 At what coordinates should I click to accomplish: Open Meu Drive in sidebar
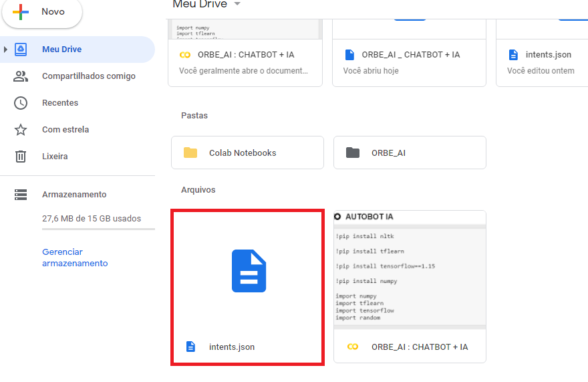click(78, 50)
